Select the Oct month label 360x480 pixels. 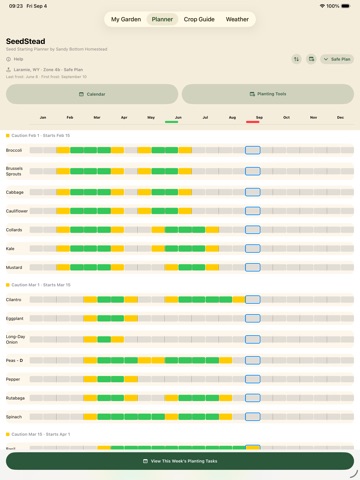pyautogui.click(x=286, y=117)
